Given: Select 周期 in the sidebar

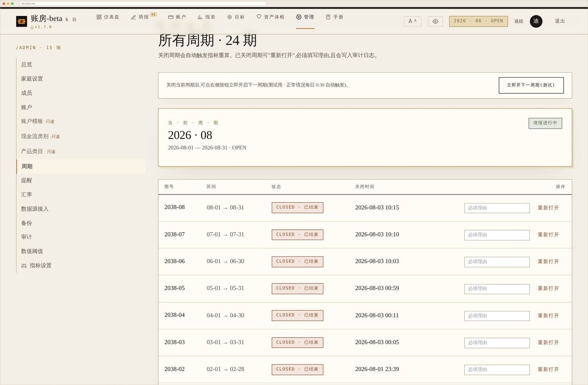Looking at the screenshot, I should [81, 166].
